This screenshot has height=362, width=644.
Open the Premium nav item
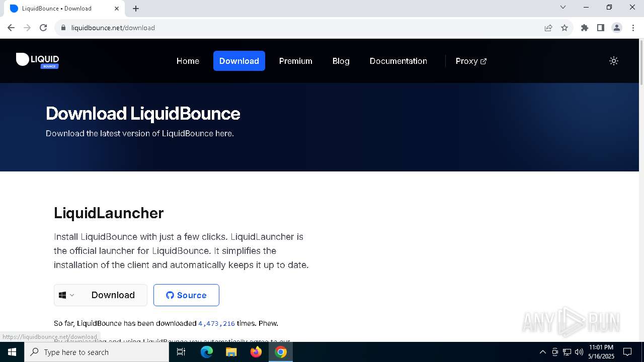point(296,61)
